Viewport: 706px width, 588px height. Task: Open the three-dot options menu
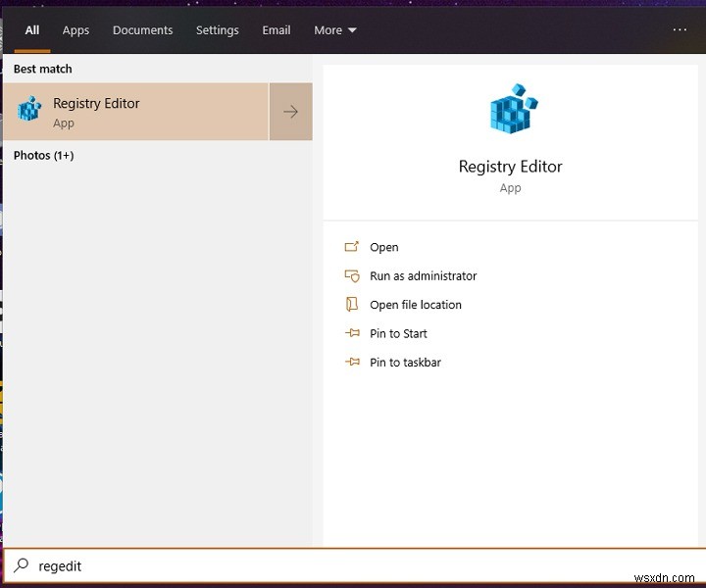680,29
